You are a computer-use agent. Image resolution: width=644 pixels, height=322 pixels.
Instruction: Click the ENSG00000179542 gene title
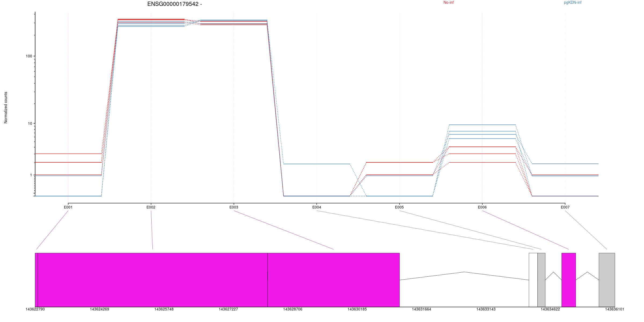(x=174, y=4)
